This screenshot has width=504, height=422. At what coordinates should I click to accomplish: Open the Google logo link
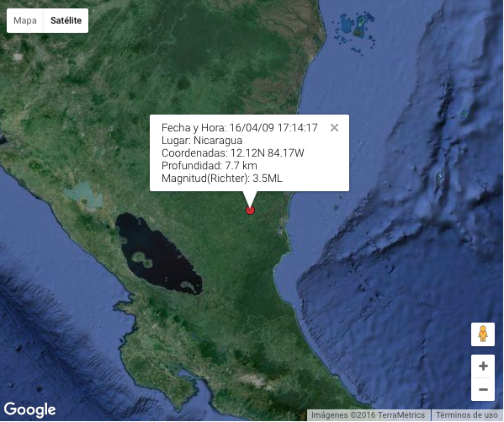click(x=30, y=409)
